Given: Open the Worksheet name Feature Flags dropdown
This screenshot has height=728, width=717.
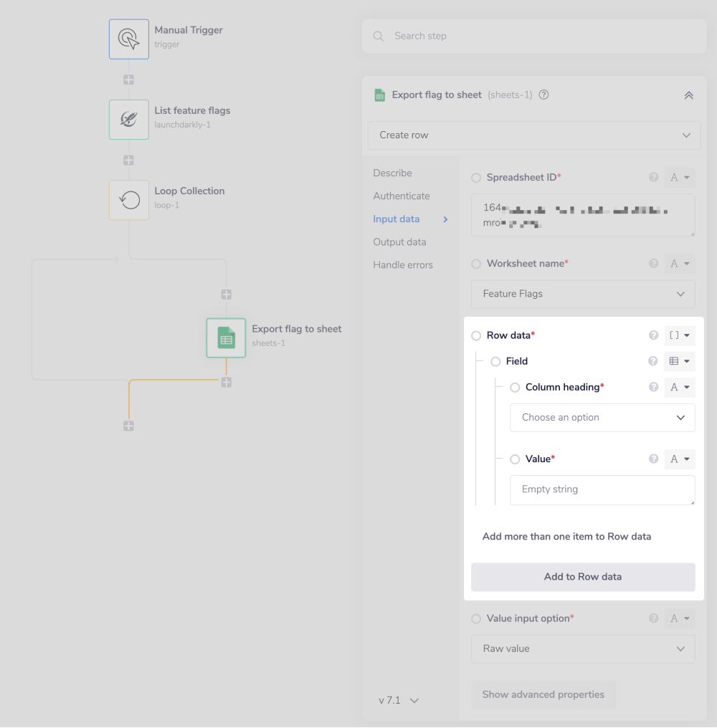Looking at the screenshot, I should point(583,294).
